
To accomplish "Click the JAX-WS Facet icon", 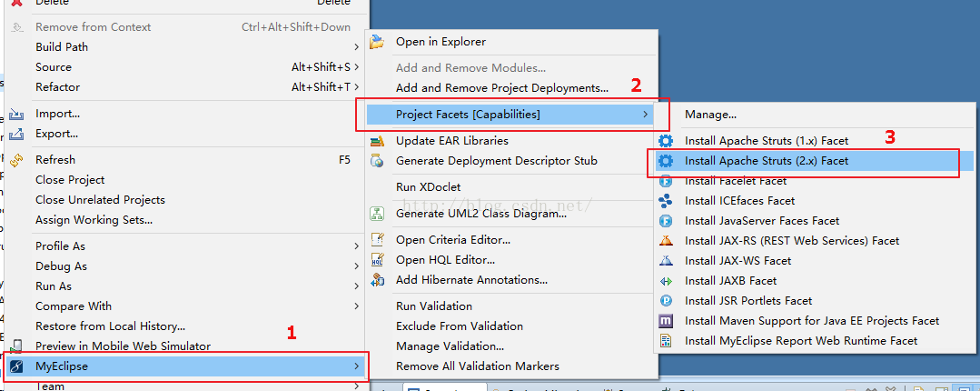I will 667,260.
